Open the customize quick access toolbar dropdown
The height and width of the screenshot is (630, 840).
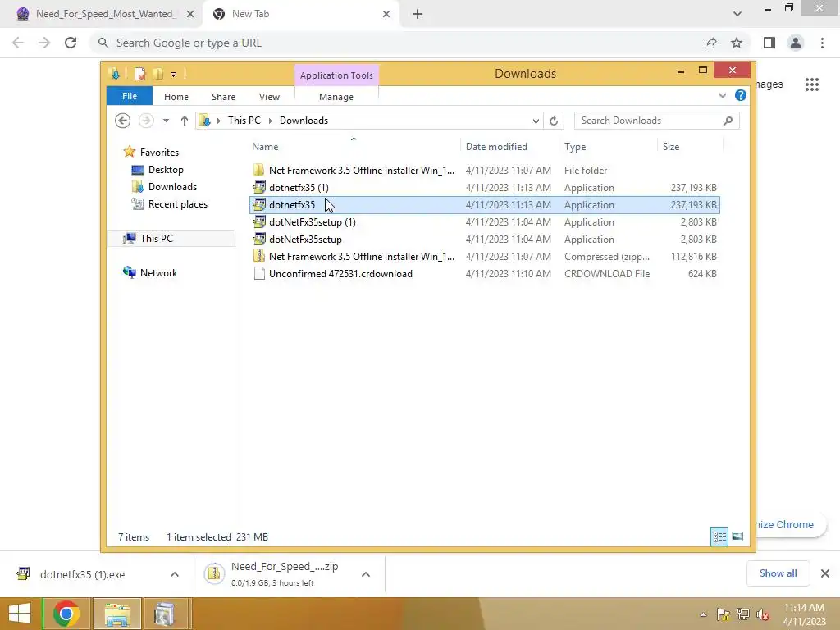tap(174, 75)
